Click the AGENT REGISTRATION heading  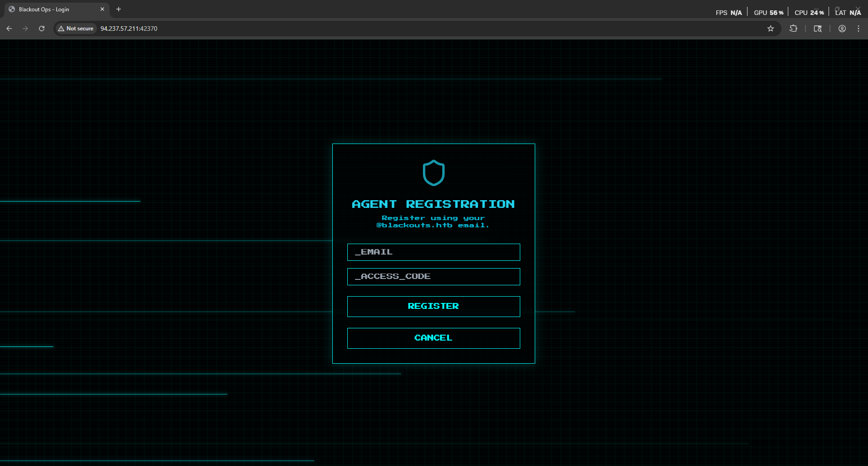pos(433,204)
